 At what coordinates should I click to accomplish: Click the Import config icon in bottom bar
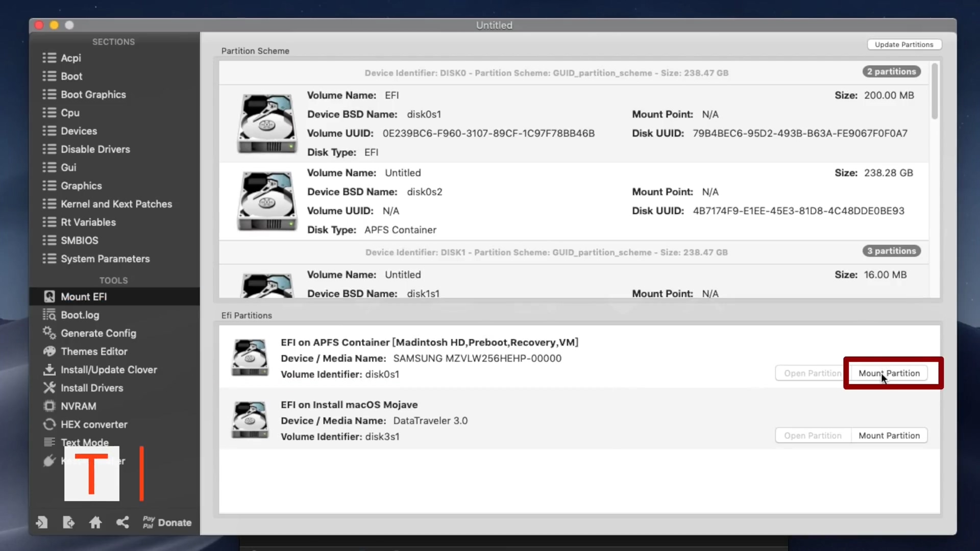pos(42,522)
